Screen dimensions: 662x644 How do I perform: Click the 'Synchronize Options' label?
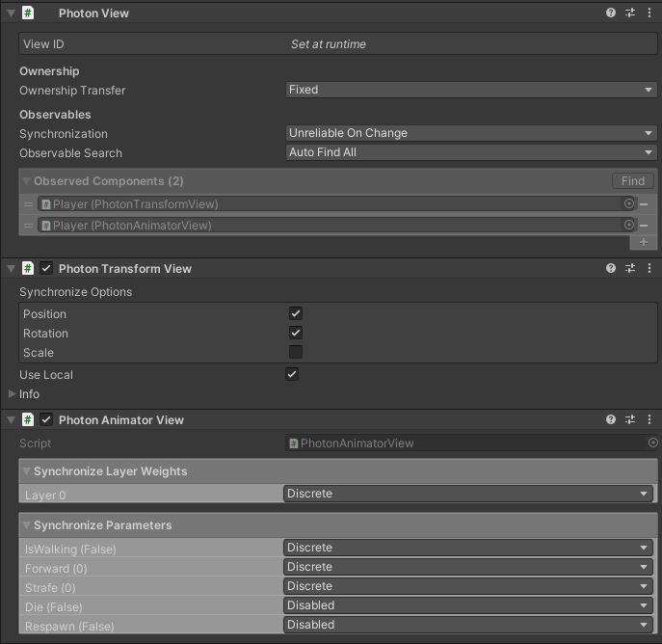pos(75,292)
